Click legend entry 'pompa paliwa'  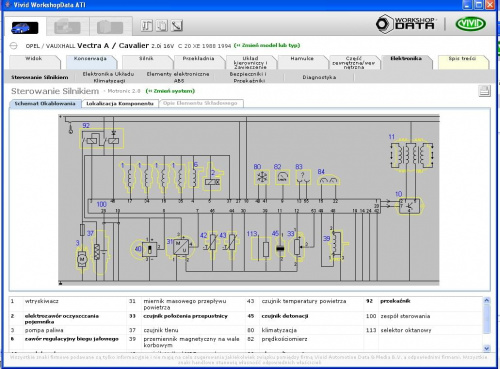(44, 330)
